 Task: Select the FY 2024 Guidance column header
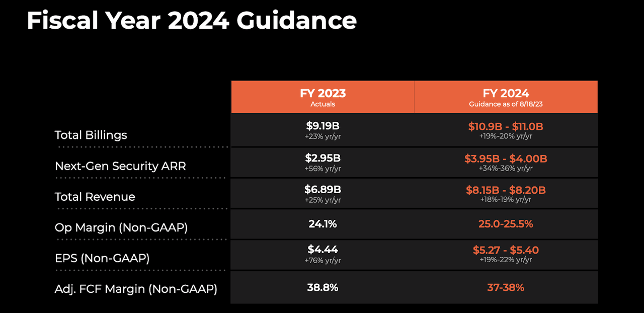(506, 97)
